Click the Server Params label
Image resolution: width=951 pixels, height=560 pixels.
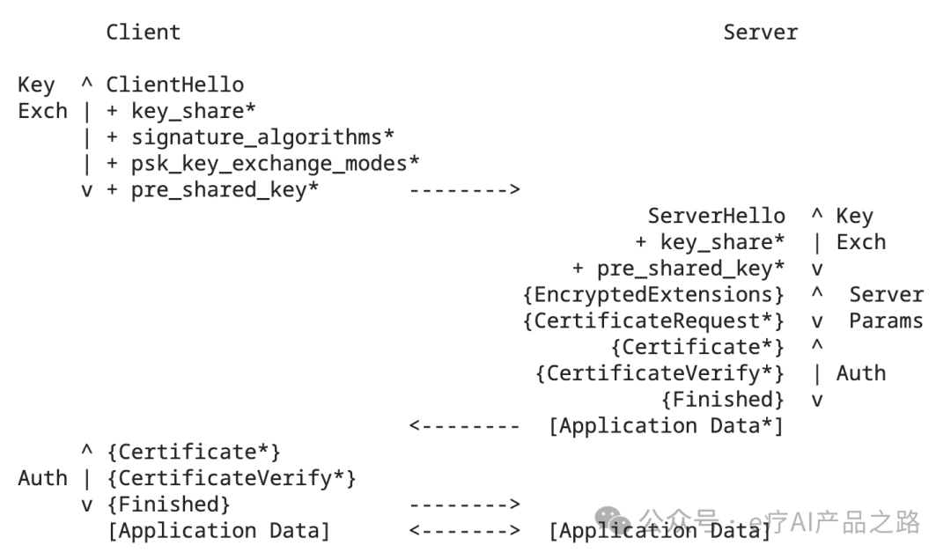tap(886, 307)
